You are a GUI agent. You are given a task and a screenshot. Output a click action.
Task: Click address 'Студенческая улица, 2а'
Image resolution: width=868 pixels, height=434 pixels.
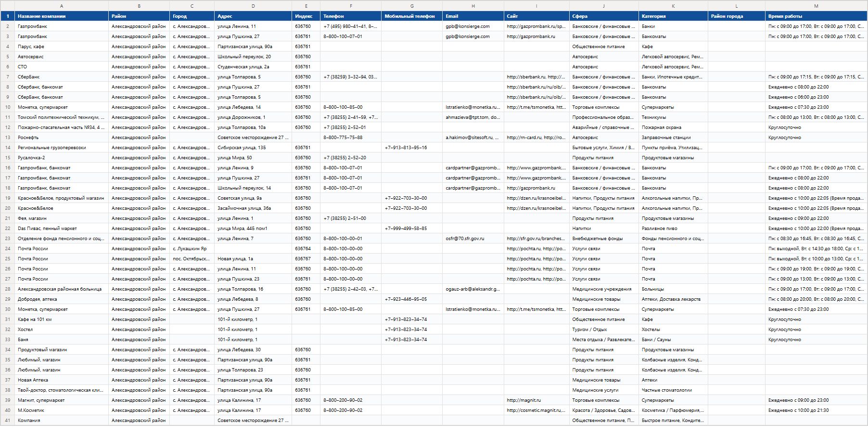click(x=253, y=67)
